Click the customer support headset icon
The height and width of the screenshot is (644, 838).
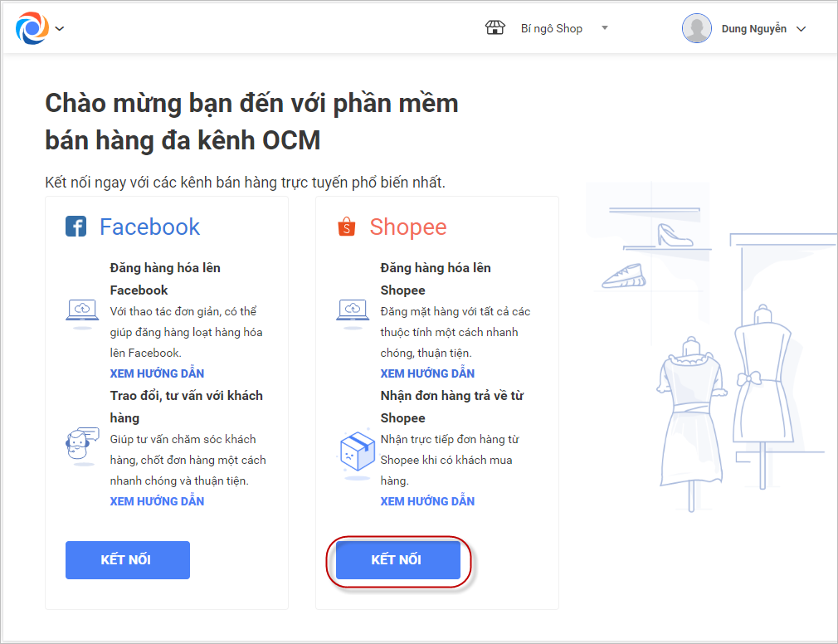pyautogui.click(x=81, y=448)
